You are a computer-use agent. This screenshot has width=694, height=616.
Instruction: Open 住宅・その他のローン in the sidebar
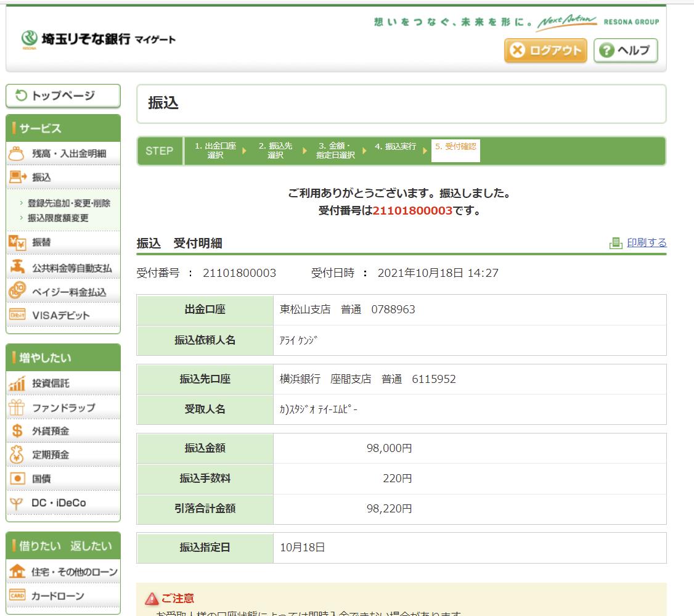tap(75, 572)
